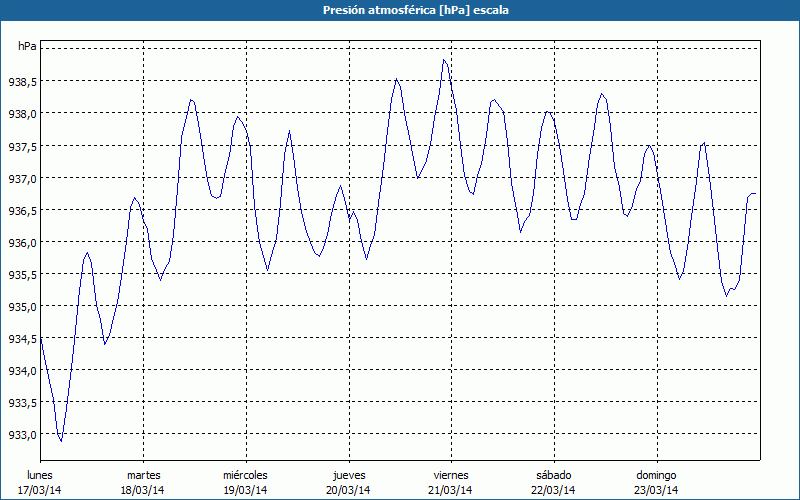
Task: Select the martes day label
Action: (x=143, y=475)
